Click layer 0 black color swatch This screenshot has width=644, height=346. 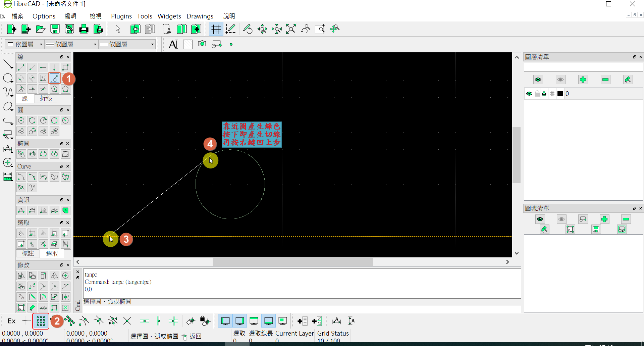click(560, 94)
